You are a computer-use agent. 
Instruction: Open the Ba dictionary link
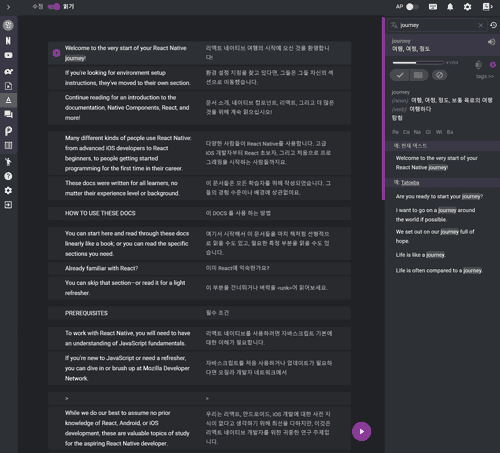click(x=450, y=132)
